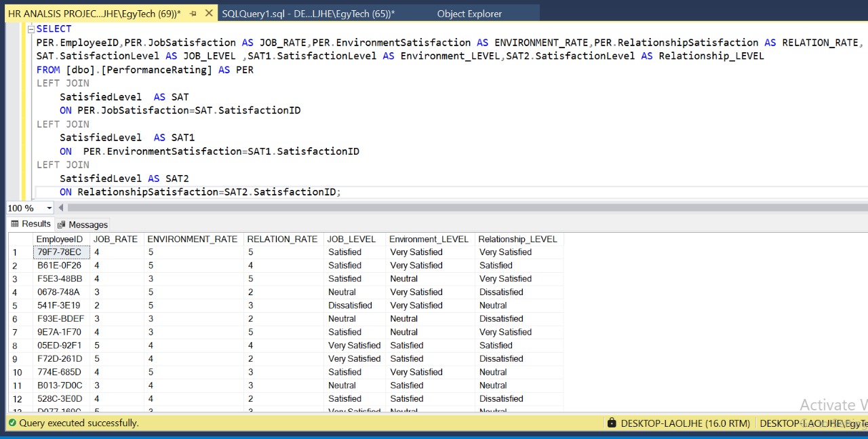
Task: Select the cell 79F7-78EC
Action: [61, 252]
